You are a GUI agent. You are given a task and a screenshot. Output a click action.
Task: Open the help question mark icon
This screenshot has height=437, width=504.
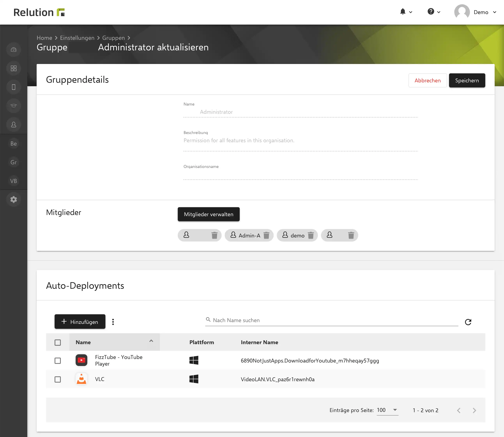click(431, 12)
